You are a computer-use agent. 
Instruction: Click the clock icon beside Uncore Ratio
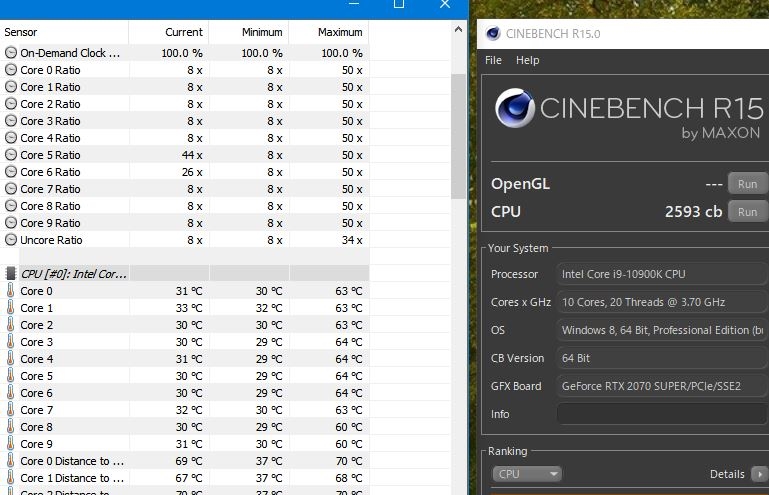coord(11,240)
